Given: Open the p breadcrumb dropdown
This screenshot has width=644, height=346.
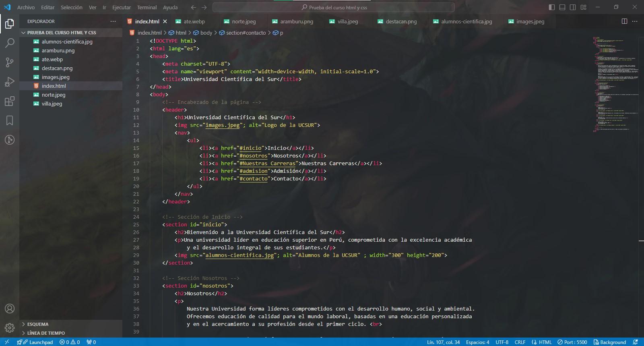Looking at the screenshot, I should tap(278, 33).
